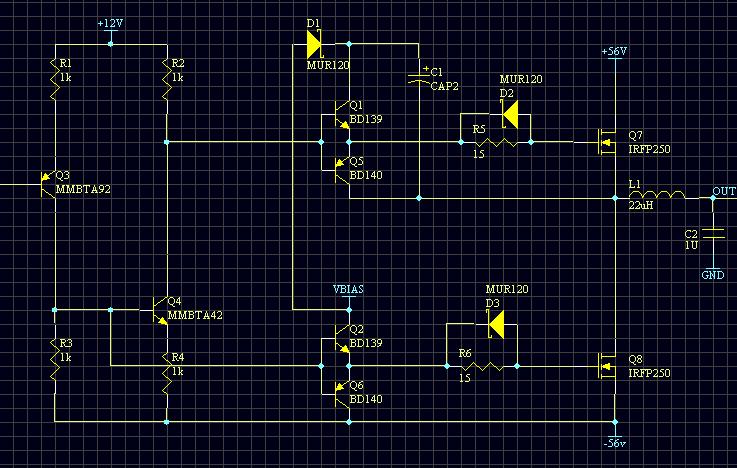Viewport: 737px width, 468px height.
Task: Select transistor Q1 BD139 symbol
Action: pos(342,114)
